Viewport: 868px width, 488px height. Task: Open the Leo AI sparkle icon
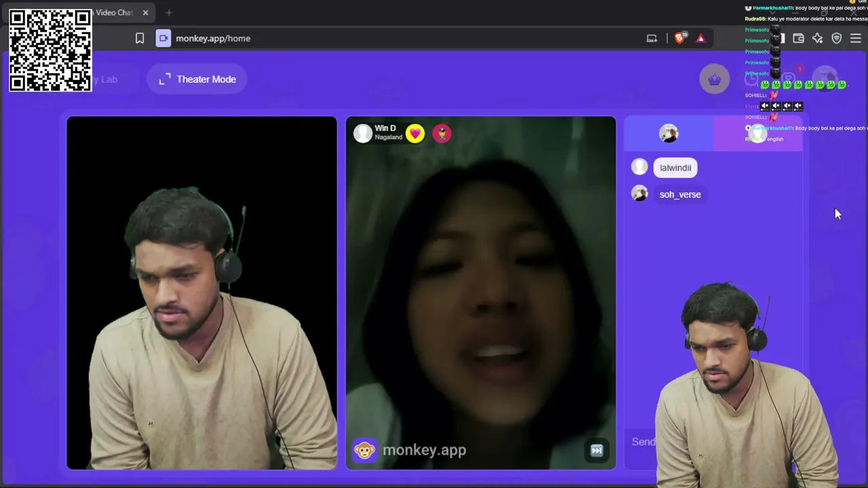tap(817, 39)
